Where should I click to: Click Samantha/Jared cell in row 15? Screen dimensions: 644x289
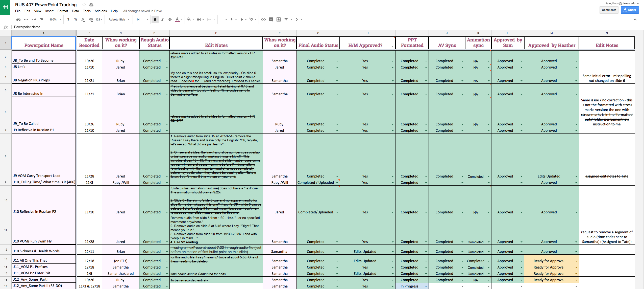pos(120,273)
